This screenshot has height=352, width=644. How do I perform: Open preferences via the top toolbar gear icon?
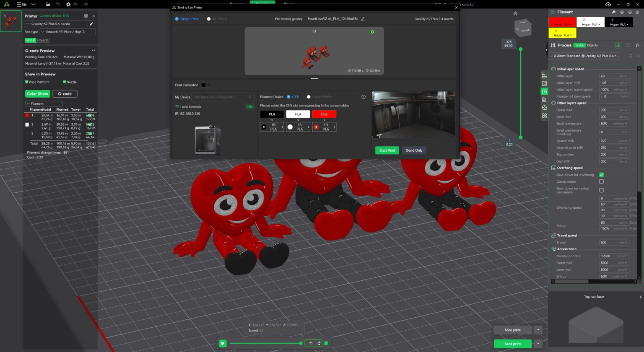[x=68, y=4]
